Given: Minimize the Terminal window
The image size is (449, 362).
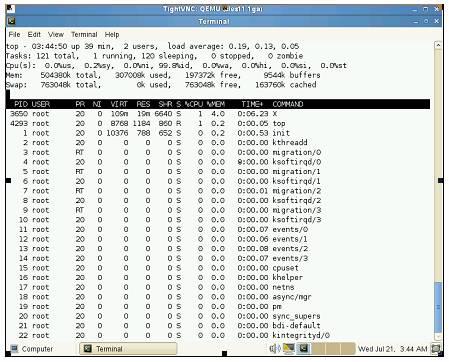Looking at the screenshot, I should (415, 21).
